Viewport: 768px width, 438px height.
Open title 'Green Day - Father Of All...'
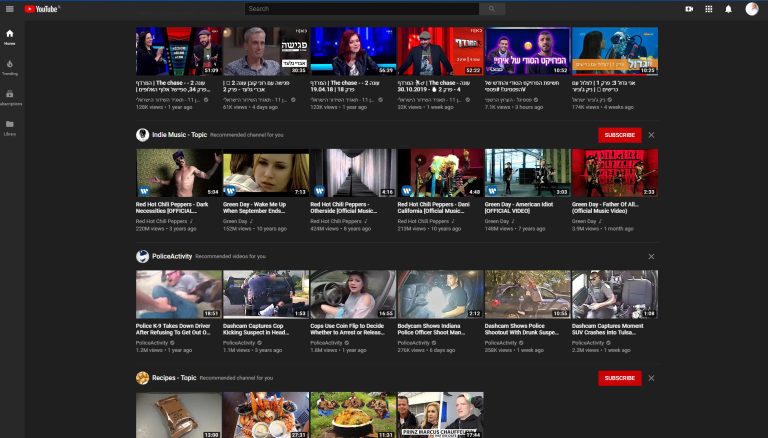[605, 208]
